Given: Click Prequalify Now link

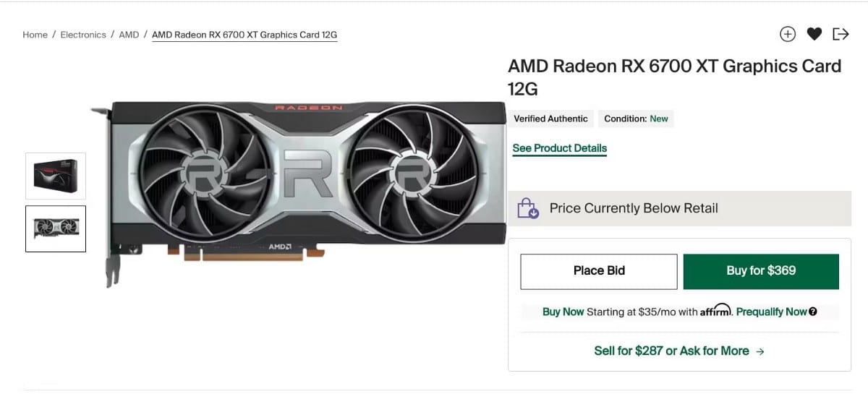Looking at the screenshot, I should tap(771, 312).
